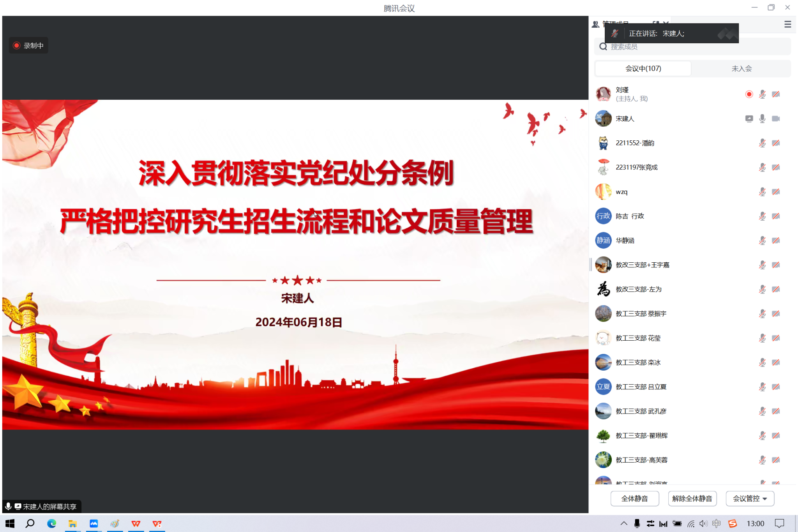Click the 录制中 recording status badge
Screen dimensions: 798x532
(x=28, y=46)
